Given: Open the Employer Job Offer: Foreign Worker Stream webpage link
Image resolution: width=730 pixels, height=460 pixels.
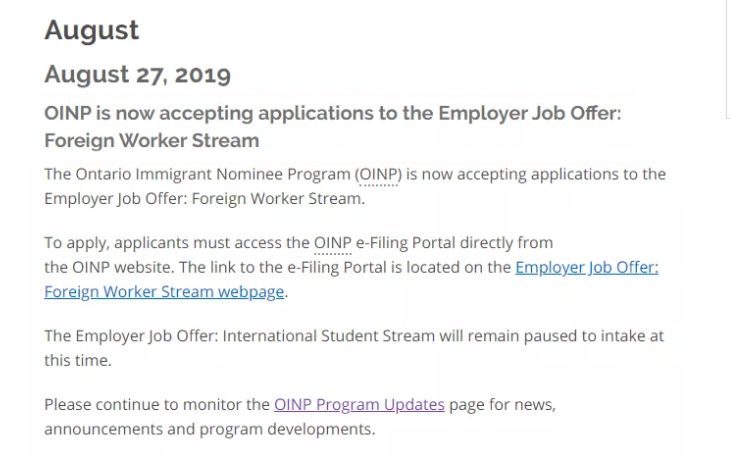Looking at the screenshot, I should point(586,268).
